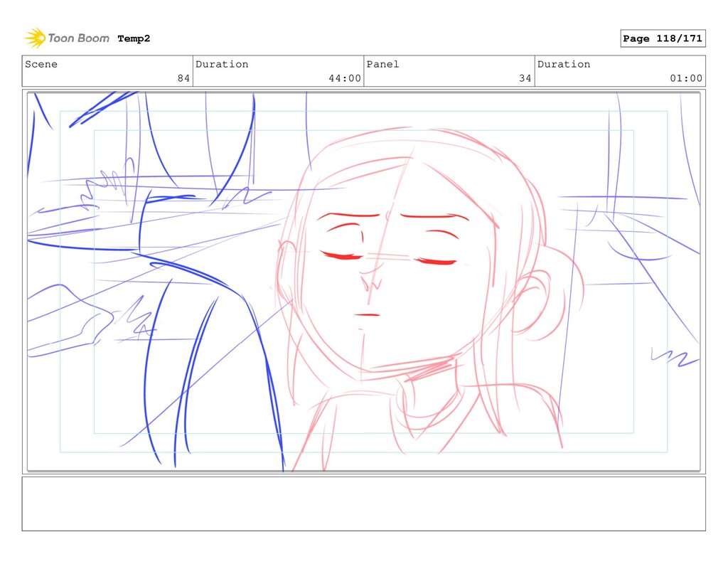
Task: Select the Panel label in header table
Action: tap(382, 64)
